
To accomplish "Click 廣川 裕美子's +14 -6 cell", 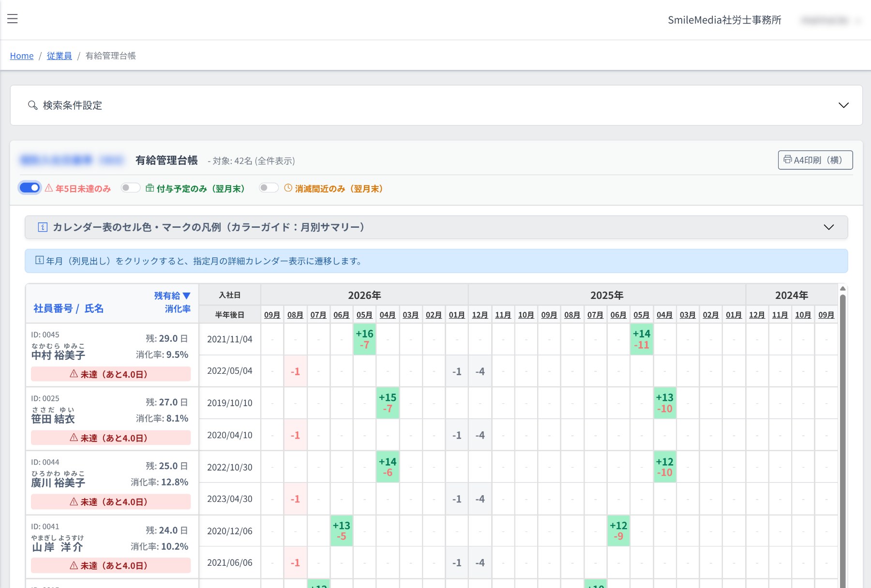I will pyautogui.click(x=388, y=467).
